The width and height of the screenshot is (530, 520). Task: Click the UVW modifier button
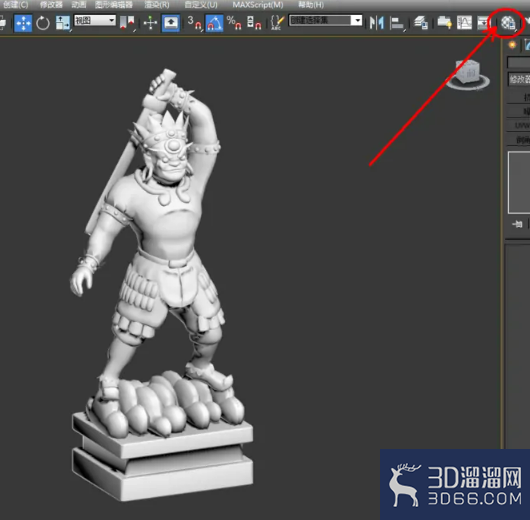click(x=519, y=125)
